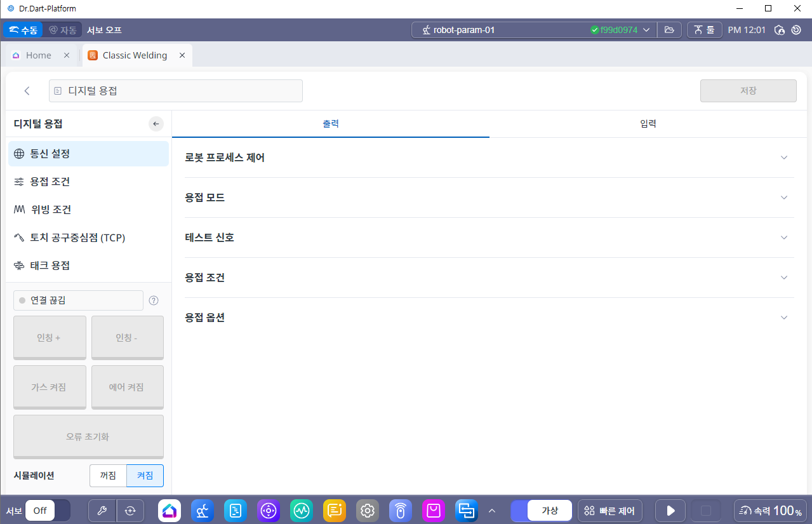
Task: Switch to the 입력 tab
Action: pos(648,124)
